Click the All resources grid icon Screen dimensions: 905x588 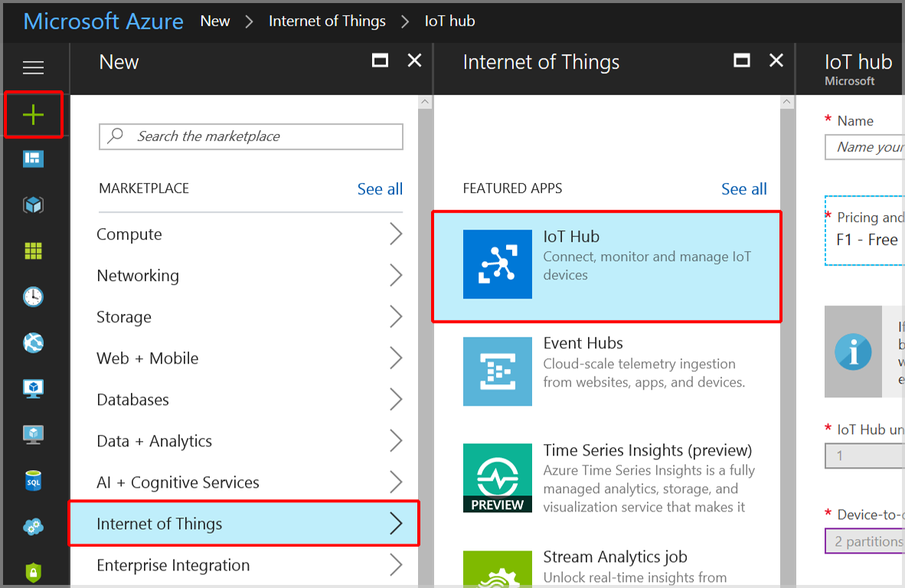tap(33, 250)
